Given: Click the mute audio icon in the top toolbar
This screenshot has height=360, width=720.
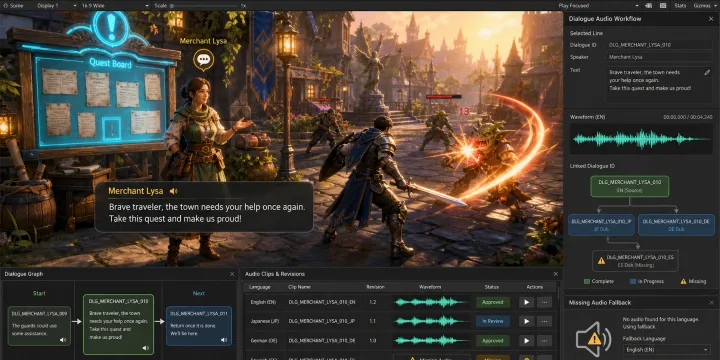Looking at the screenshot, I should coord(648,6).
